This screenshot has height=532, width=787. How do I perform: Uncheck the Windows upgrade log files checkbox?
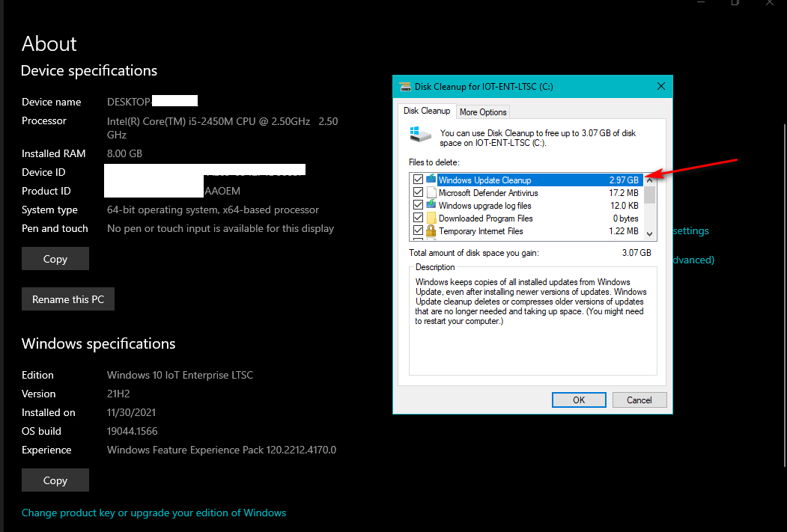[418, 205]
